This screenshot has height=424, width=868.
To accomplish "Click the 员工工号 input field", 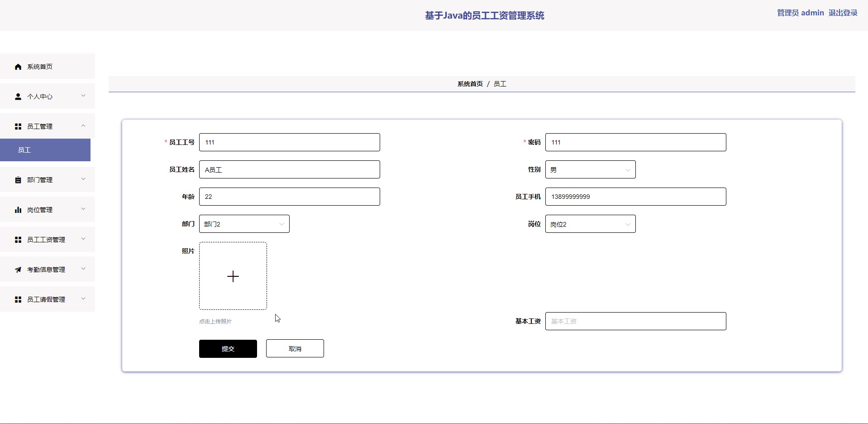I will coord(290,142).
